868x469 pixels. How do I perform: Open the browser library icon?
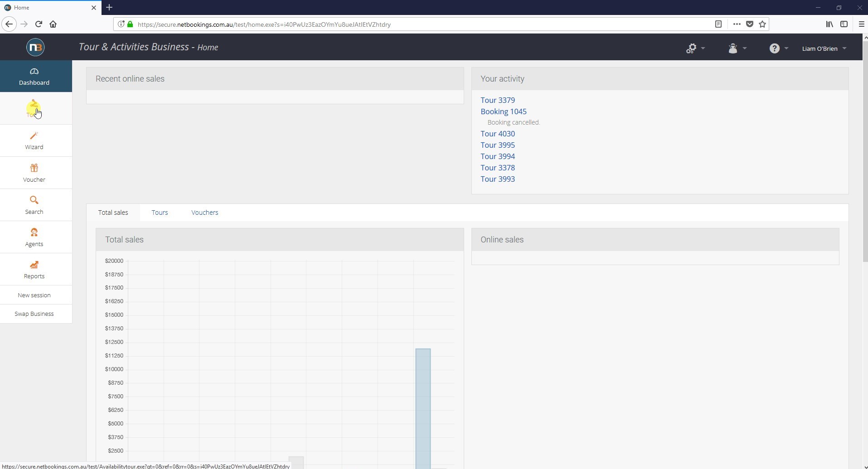pyautogui.click(x=829, y=24)
